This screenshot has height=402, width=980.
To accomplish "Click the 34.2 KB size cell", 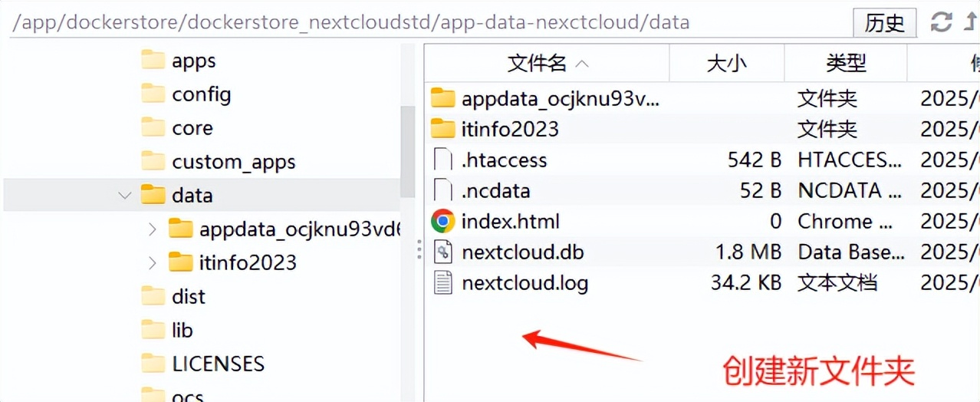I will [746, 282].
